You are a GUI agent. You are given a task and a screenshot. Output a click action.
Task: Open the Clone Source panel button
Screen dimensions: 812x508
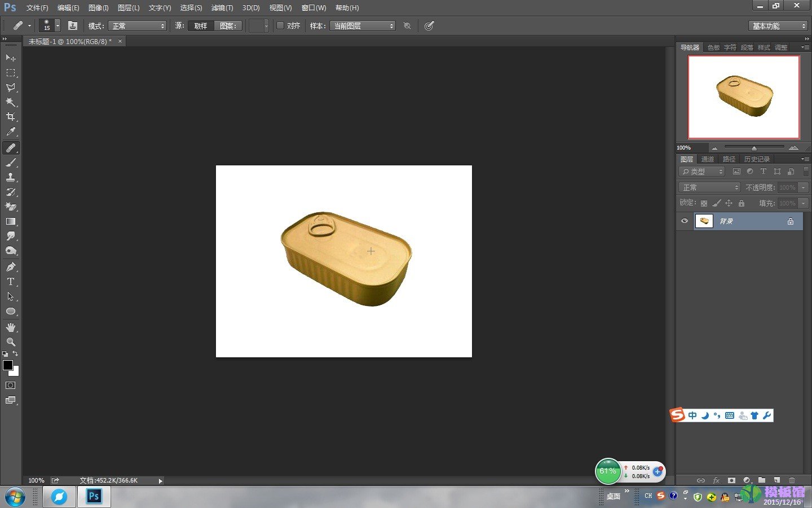(x=73, y=25)
